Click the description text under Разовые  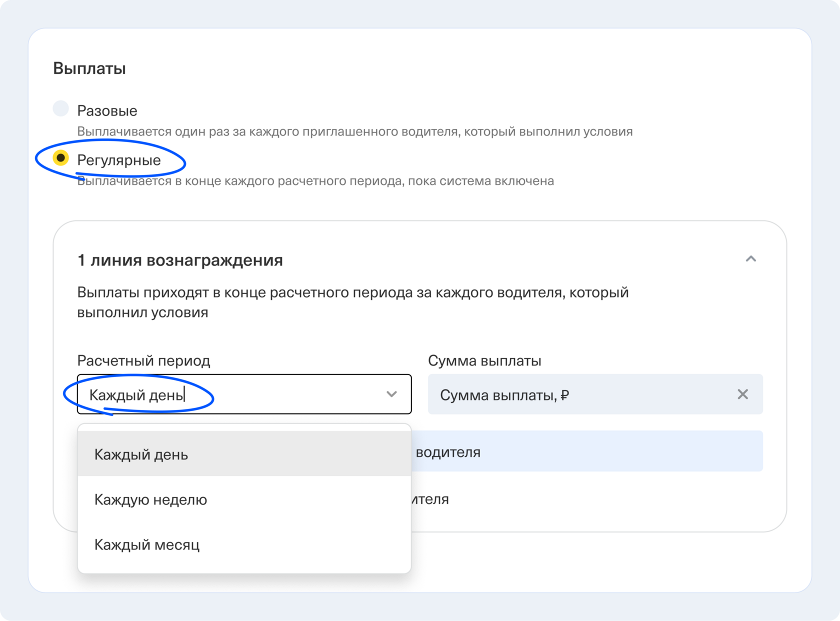point(354,131)
